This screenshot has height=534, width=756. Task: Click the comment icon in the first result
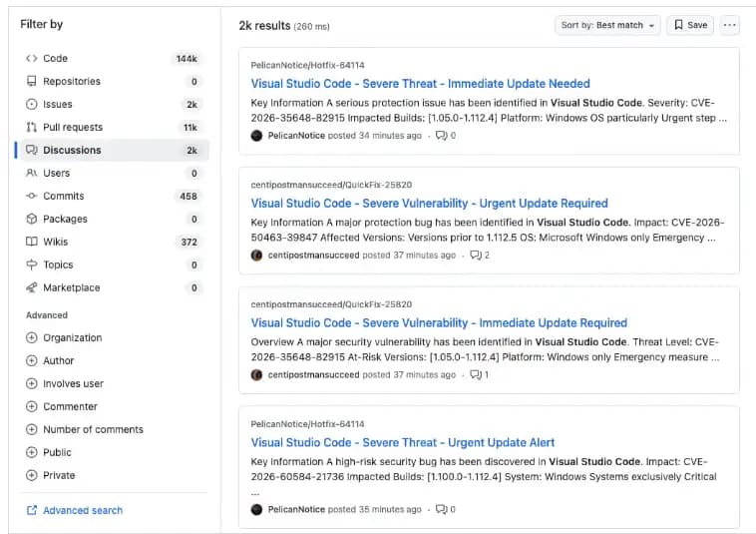click(441, 135)
